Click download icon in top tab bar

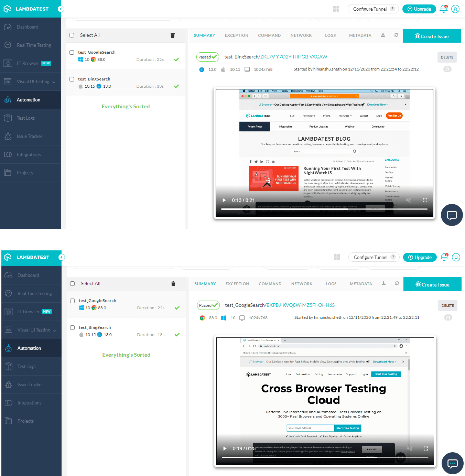click(383, 35)
